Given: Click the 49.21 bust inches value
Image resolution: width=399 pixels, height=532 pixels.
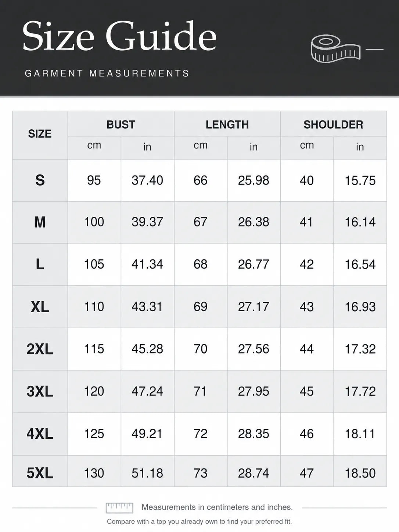Looking at the screenshot, I should (x=147, y=434).
